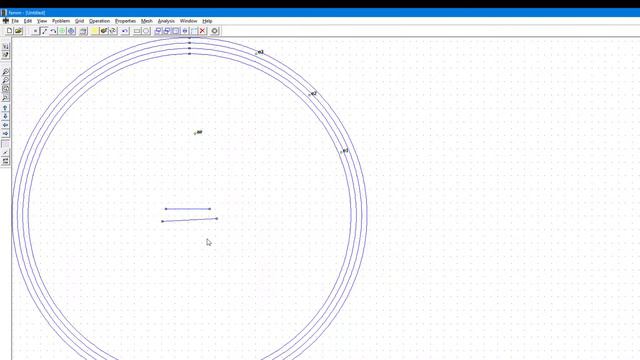Toggle the show grid button
The image size is (640, 360).
[x=5, y=144]
